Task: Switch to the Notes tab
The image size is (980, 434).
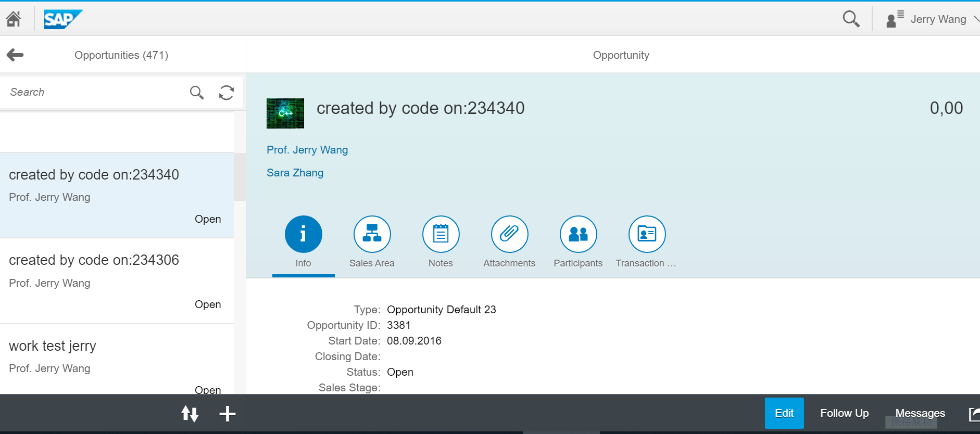Action: click(x=441, y=242)
